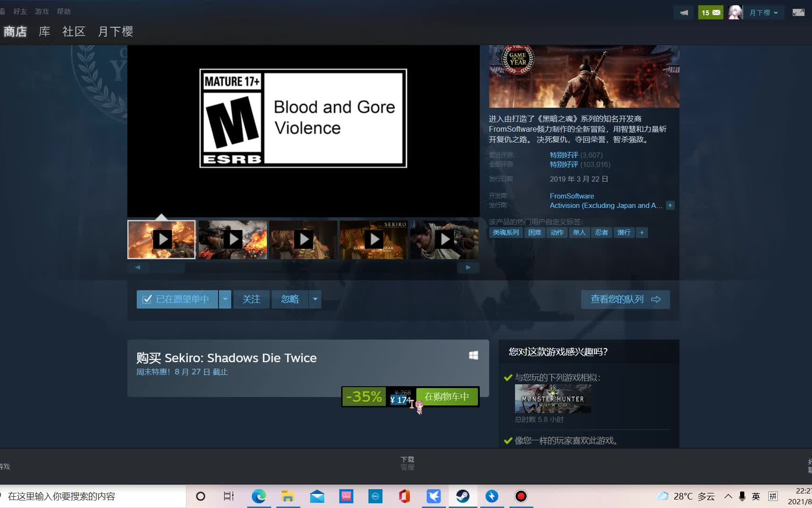Open the white bird app on the taskbar
Screen dimensions: 812x508
[x=434, y=496]
